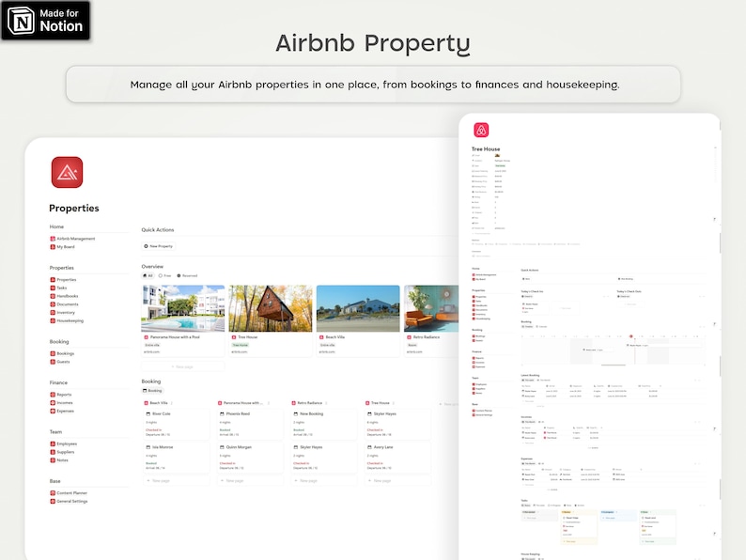Open the Beach Villa property card
The height and width of the screenshot is (560, 746).
pyautogui.click(x=358, y=320)
